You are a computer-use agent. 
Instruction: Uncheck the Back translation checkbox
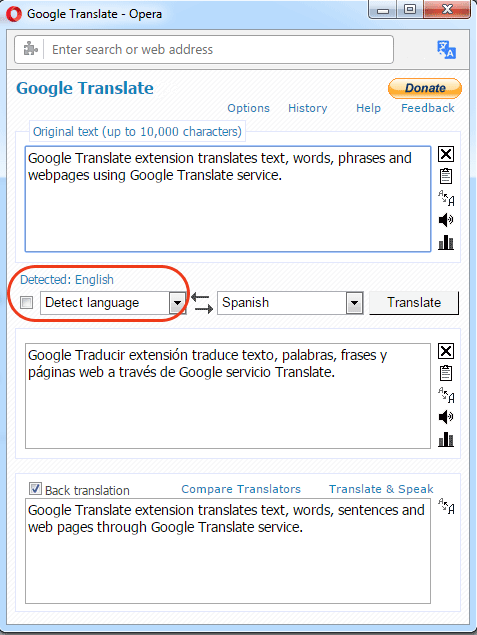tap(35, 488)
